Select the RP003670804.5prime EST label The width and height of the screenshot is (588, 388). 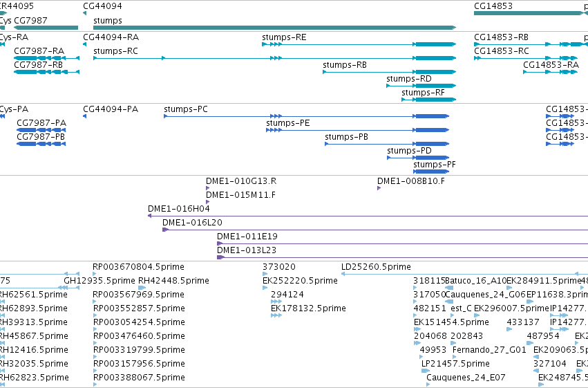pyautogui.click(x=139, y=267)
